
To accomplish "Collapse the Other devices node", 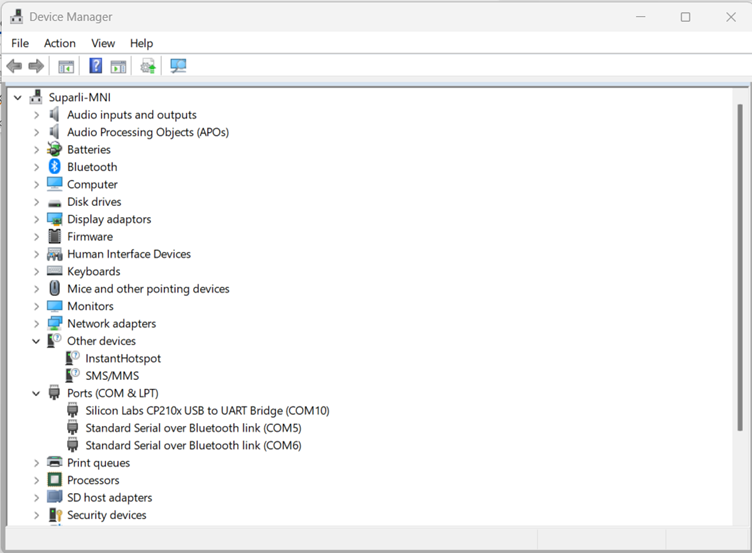I will pos(36,341).
